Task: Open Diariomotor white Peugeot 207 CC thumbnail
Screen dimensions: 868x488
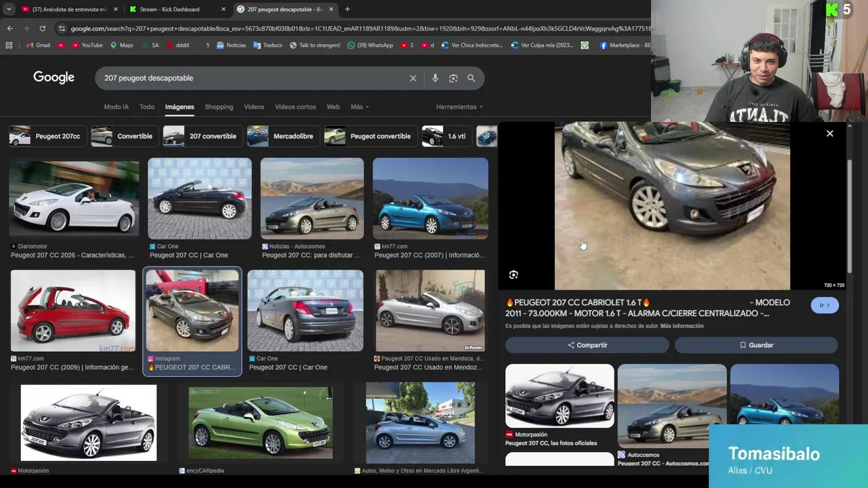Action: pos(74,200)
